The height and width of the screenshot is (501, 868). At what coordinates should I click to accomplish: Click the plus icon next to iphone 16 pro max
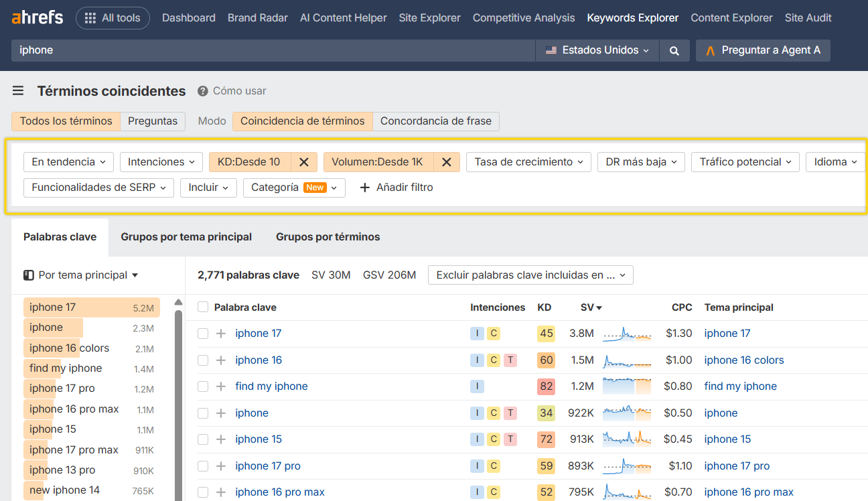221,492
